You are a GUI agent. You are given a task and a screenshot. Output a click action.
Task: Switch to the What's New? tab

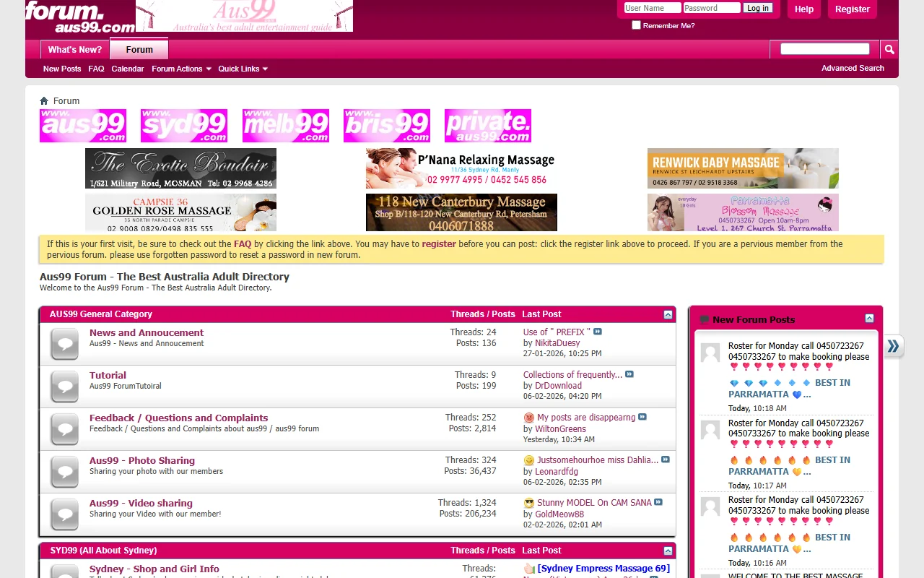74,50
